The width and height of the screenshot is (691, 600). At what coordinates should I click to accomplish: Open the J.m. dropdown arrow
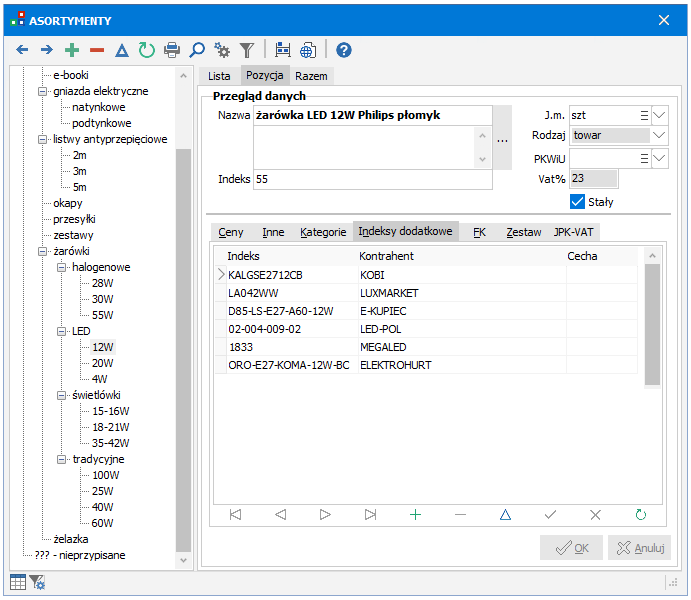pos(659,115)
